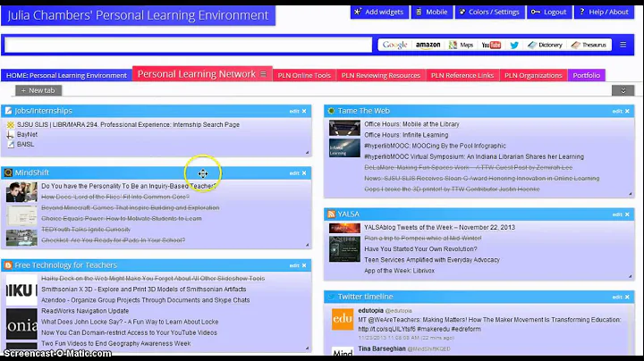The width and height of the screenshot is (644, 361).
Task: Click the Blogger icon of Free Technology widget
Action: pyautogui.click(x=8, y=265)
